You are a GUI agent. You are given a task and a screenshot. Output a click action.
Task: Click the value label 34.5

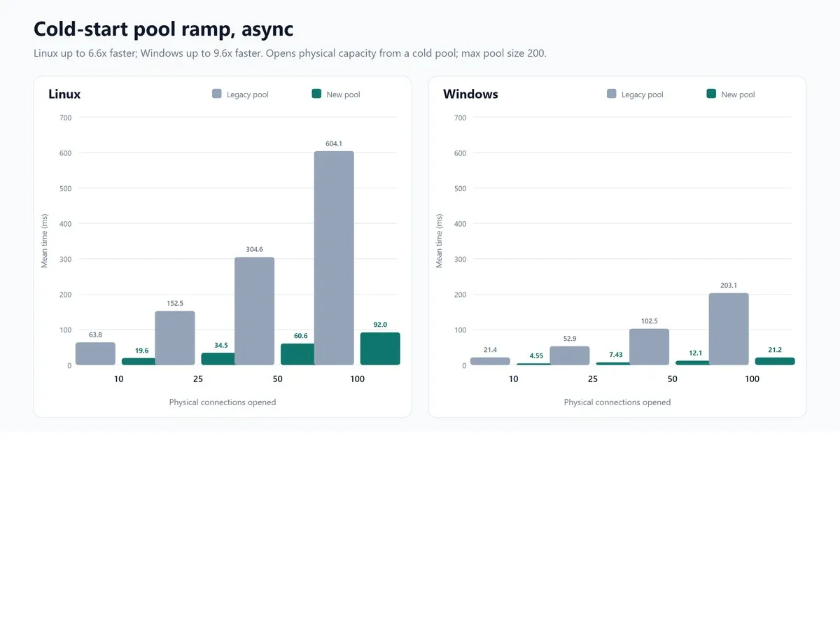[221, 345]
